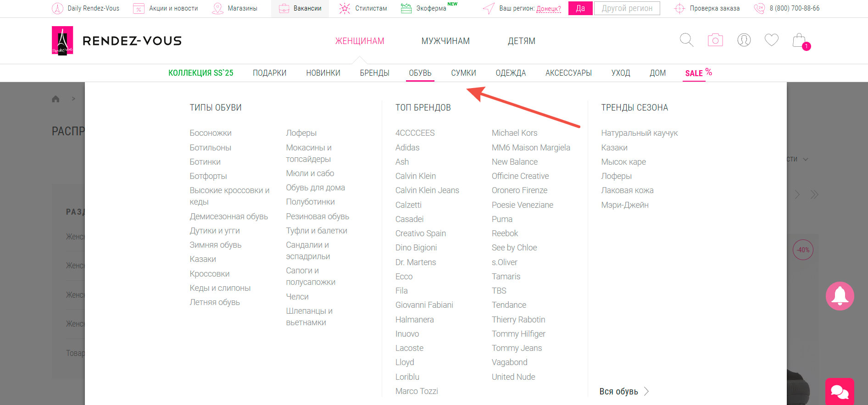Select the МУЖЧИНАМ tab
The height and width of the screenshot is (405, 868).
pyautogui.click(x=445, y=41)
